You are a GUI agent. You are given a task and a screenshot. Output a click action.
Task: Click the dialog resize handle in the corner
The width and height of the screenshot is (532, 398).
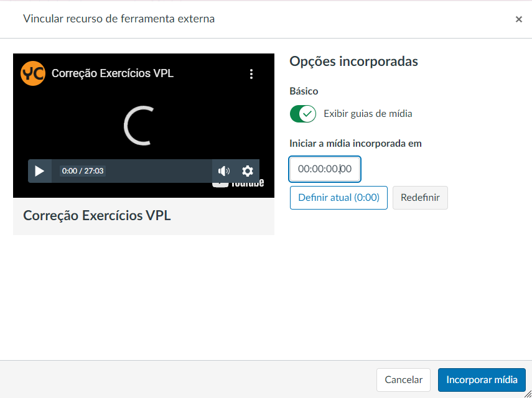527,394
